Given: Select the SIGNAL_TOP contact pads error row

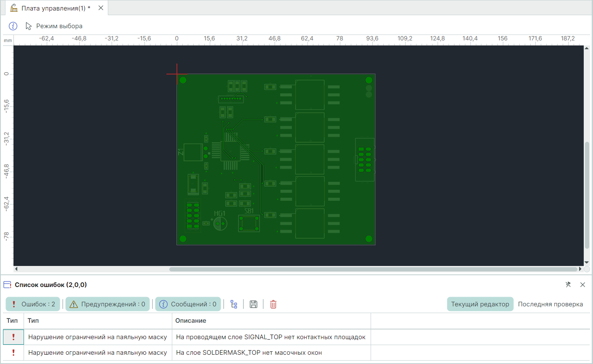Looking at the screenshot, I should click(270, 337).
